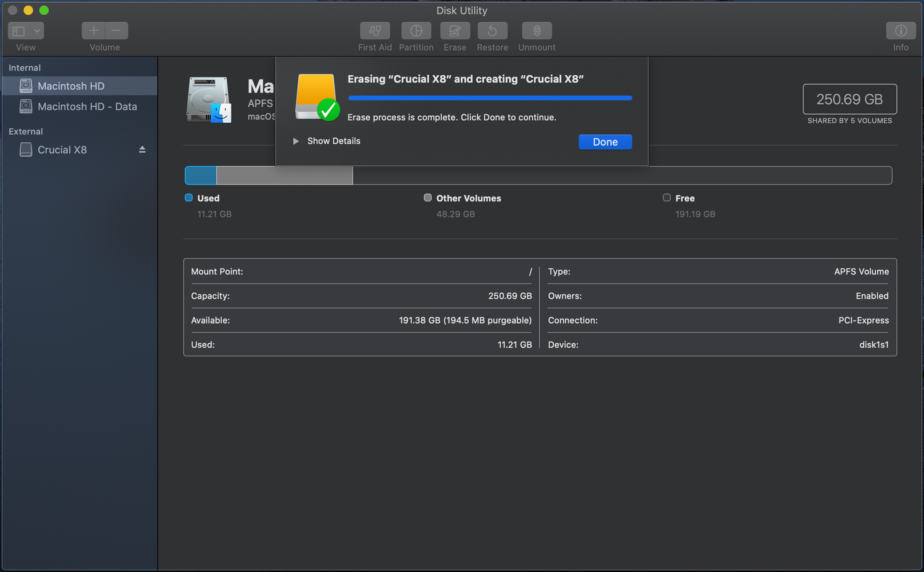Click the Done button
Viewport: 924px width, 572px height.
tap(605, 142)
